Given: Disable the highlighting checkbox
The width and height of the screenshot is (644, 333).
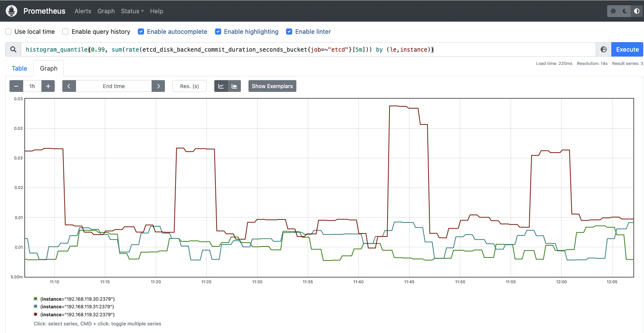Looking at the screenshot, I should point(218,32).
